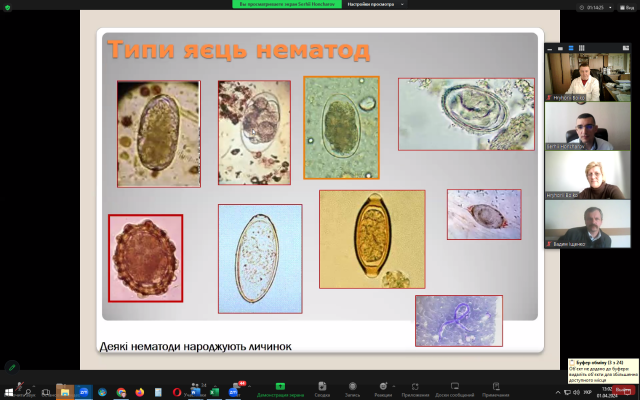Open the volume control in system tray
The height and width of the screenshot is (400, 640).
(x=576, y=393)
